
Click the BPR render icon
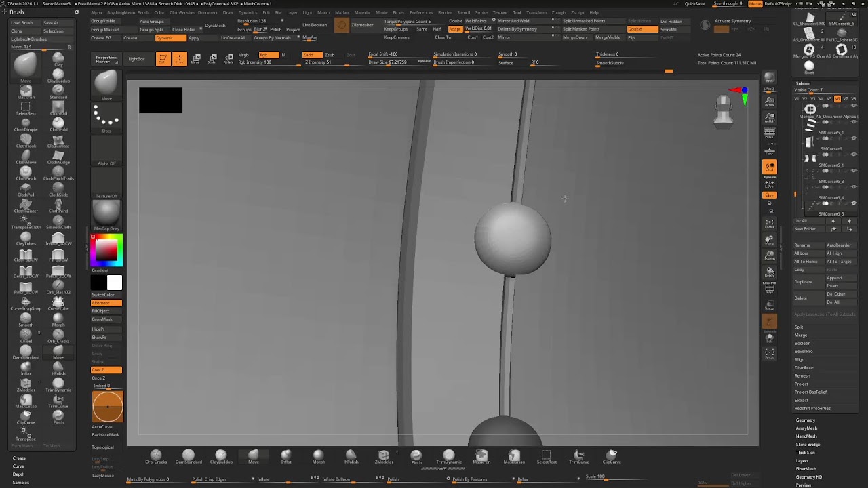[770, 78]
